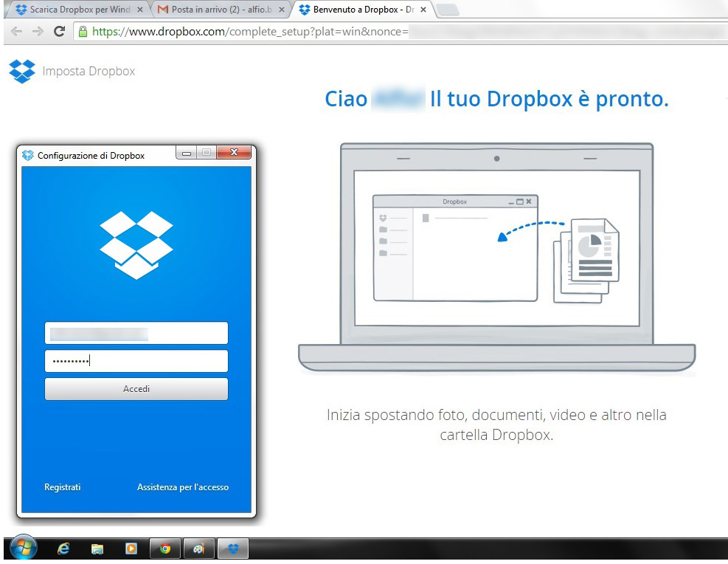Click the 'Il tuo Dropbox è pronto' heading

coord(550,99)
